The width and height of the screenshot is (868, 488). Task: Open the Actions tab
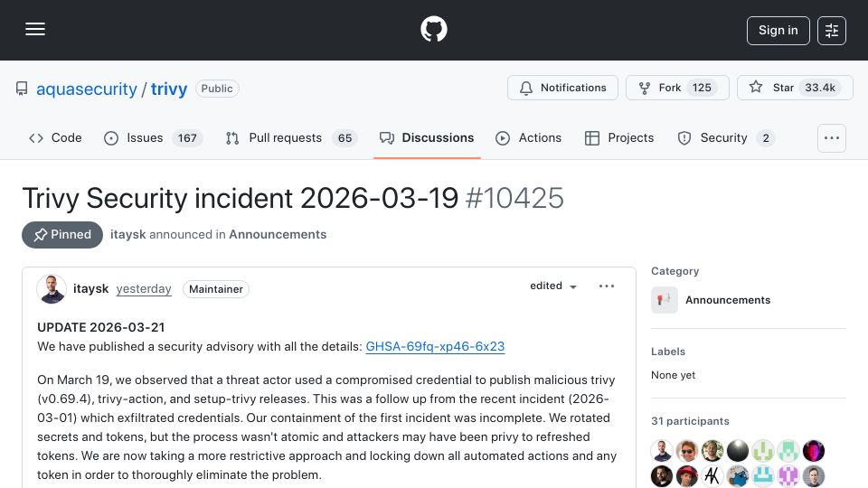529,137
